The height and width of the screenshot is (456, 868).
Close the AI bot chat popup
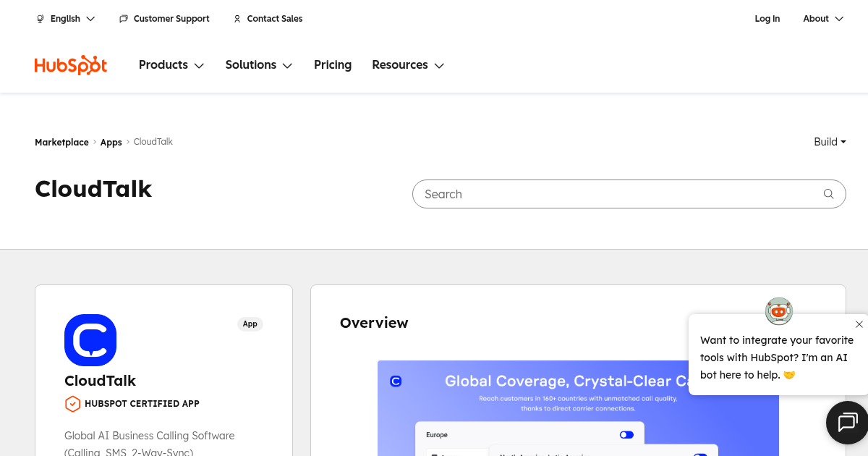pos(859,324)
